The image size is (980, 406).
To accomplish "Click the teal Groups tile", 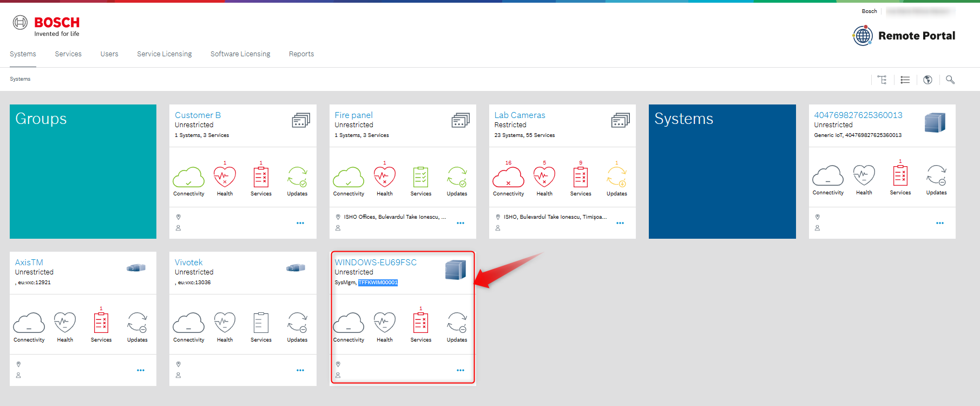I will pyautogui.click(x=83, y=172).
